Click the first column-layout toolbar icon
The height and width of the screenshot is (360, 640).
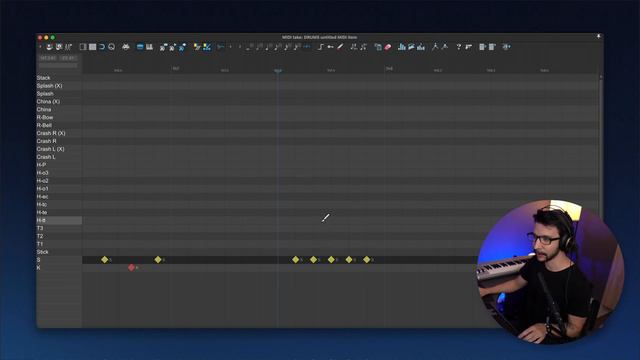[482, 47]
